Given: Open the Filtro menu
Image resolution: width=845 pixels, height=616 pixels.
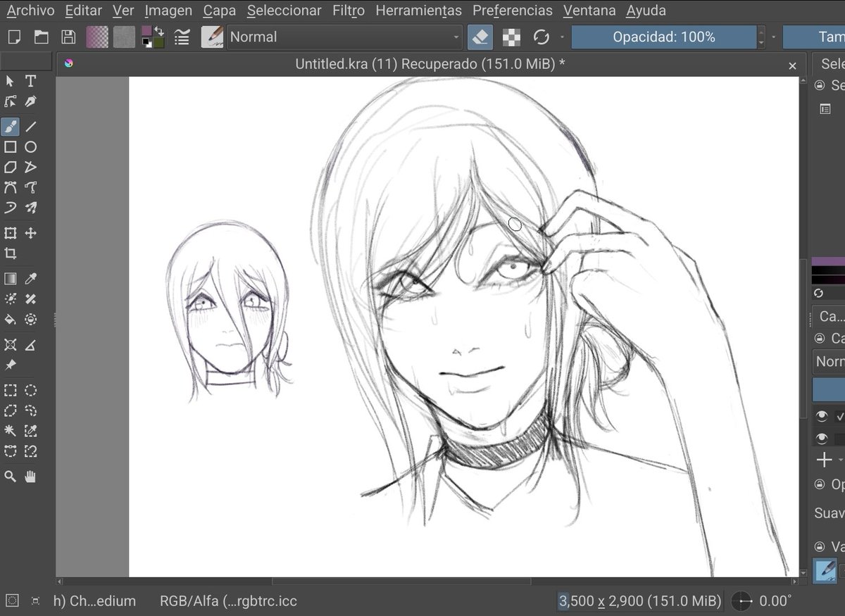Looking at the screenshot, I should (x=349, y=11).
